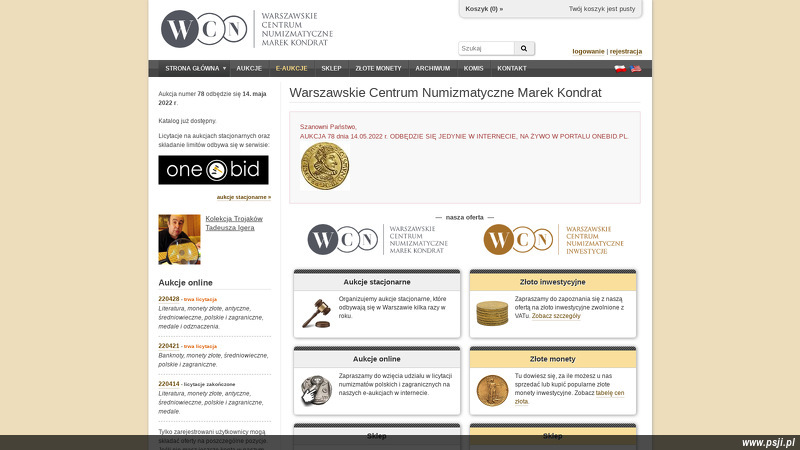Open the E-Aukcje menu item
Screen dimensions: 800x450
click(291, 68)
